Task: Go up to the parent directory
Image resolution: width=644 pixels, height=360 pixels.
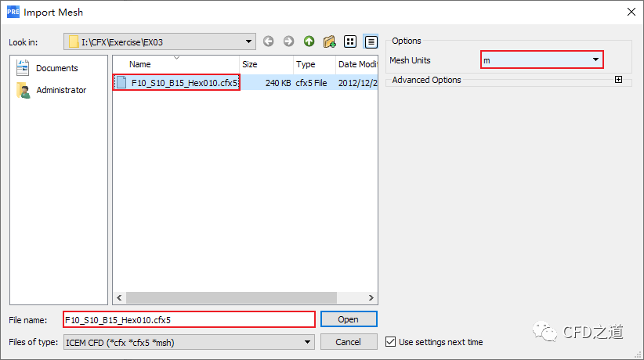Action: tap(309, 41)
